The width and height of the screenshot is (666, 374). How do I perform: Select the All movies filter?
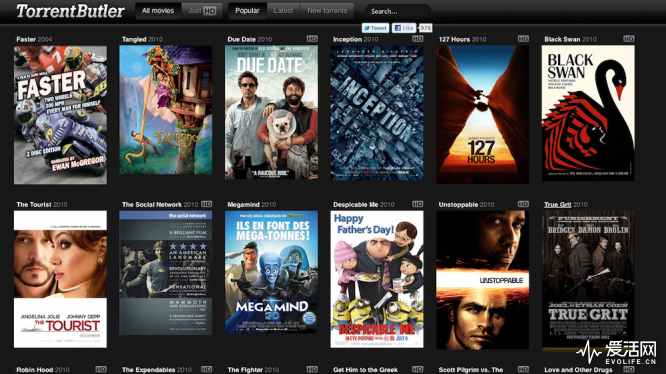coord(158,11)
